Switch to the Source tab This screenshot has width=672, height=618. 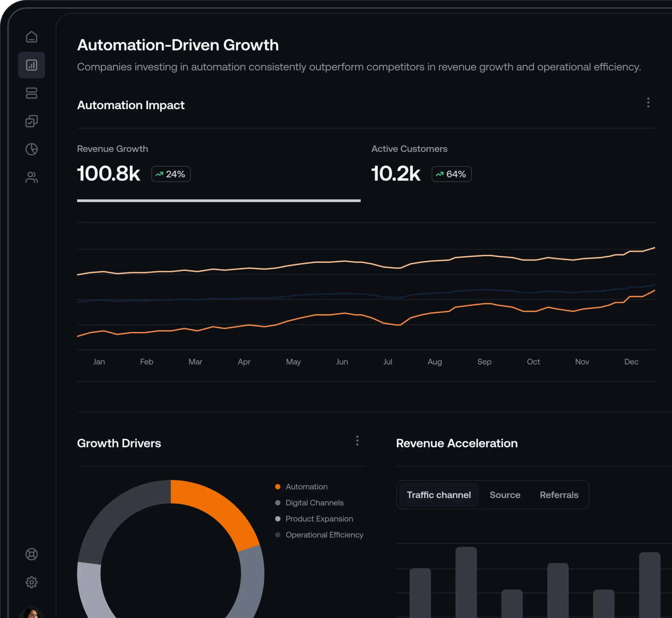tap(505, 495)
